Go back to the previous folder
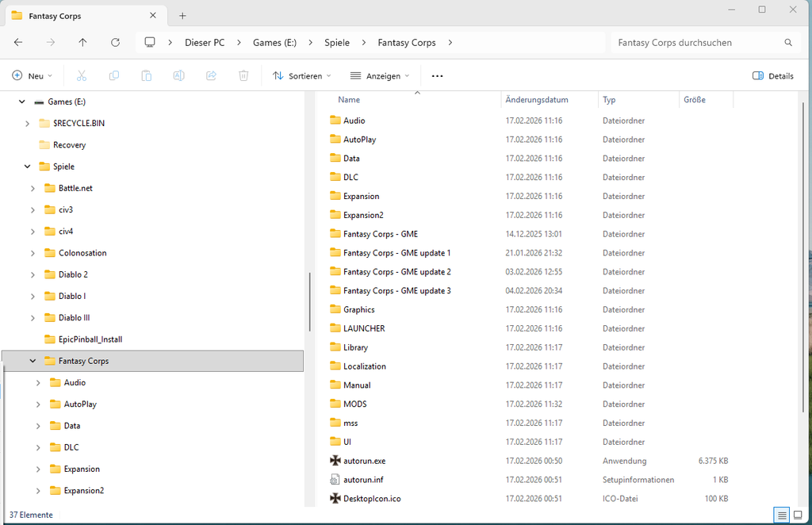Image resolution: width=812 pixels, height=525 pixels. pos(18,43)
